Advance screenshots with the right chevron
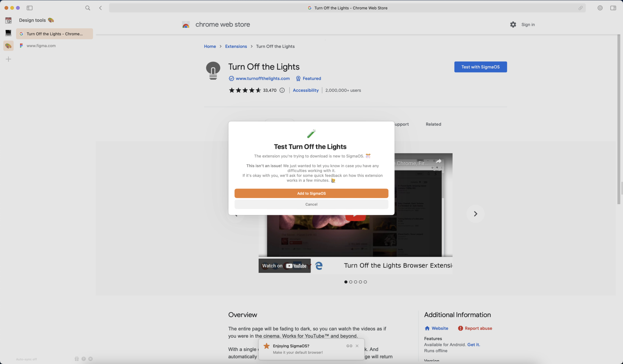Image resolution: width=623 pixels, height=364 pixels. (475, 214)
